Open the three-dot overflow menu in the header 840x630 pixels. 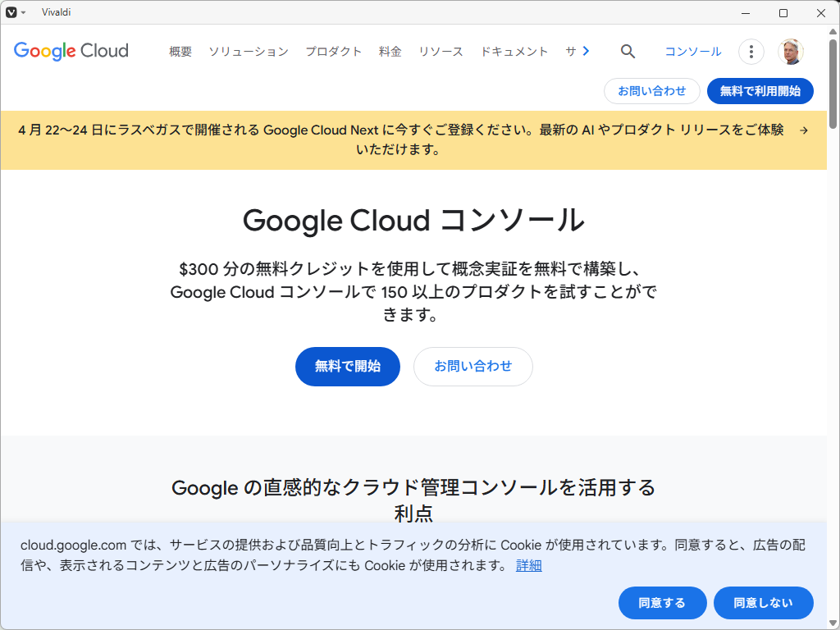[x=751, y=51]
